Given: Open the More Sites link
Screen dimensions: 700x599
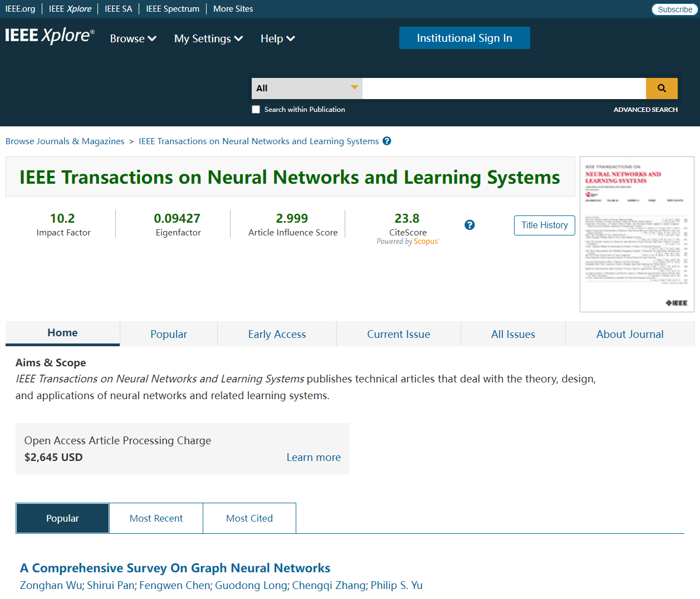Looking at the screenshot, I should pyautogui.click(x=233, y=9).
